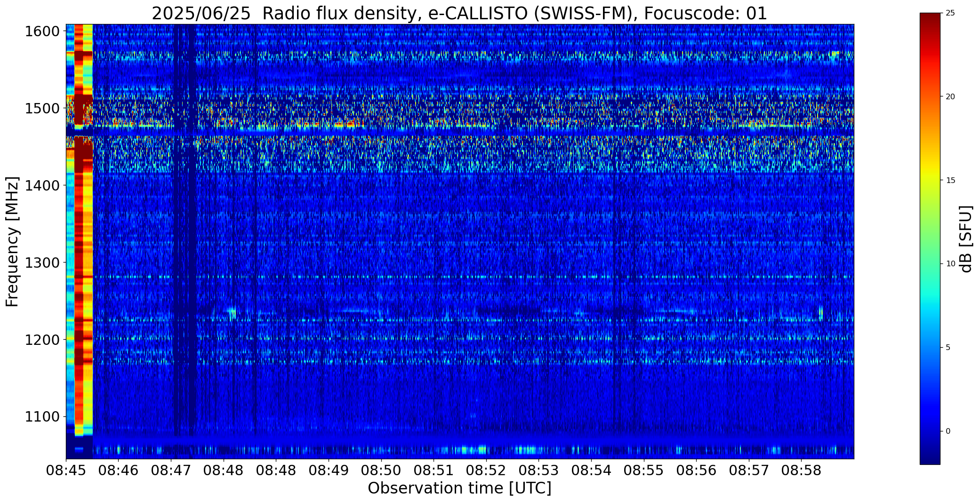Click the 08:46 time tick label
The image size is (980, 502).
coord(119,470)
